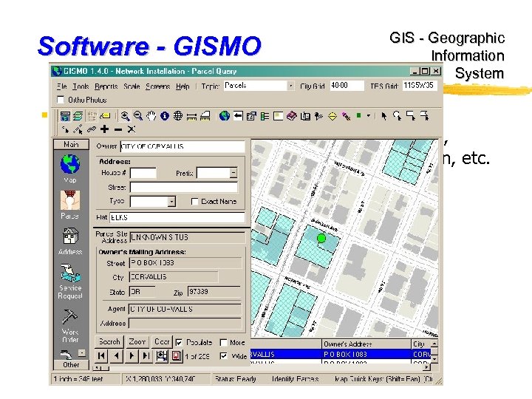The image size is (532, 399).
Task: Open Service Request in the sidebar
Action: (x=70, y=282)
